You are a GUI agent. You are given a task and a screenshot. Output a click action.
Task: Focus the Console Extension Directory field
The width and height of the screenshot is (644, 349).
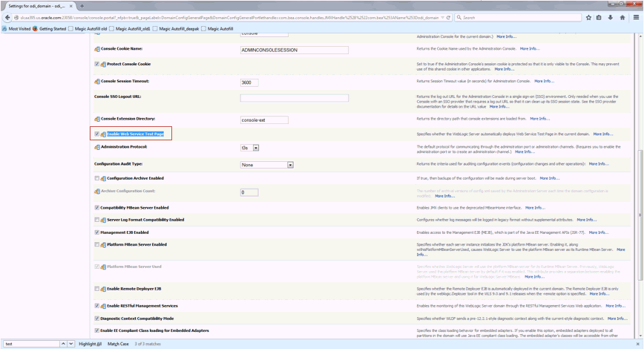click(x=264, y=120)
